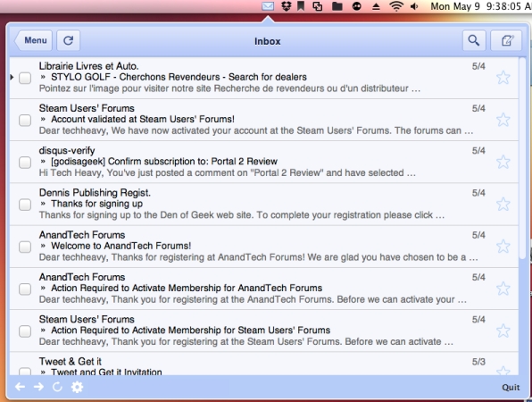
Task: Click the Tweet & Get it sender name
Action: point(71,361)
